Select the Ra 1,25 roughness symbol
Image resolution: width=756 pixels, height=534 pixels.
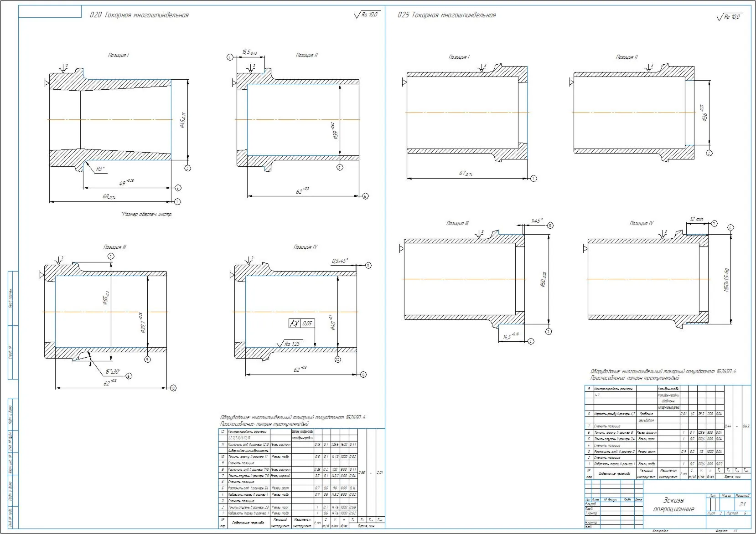(289, 344)
